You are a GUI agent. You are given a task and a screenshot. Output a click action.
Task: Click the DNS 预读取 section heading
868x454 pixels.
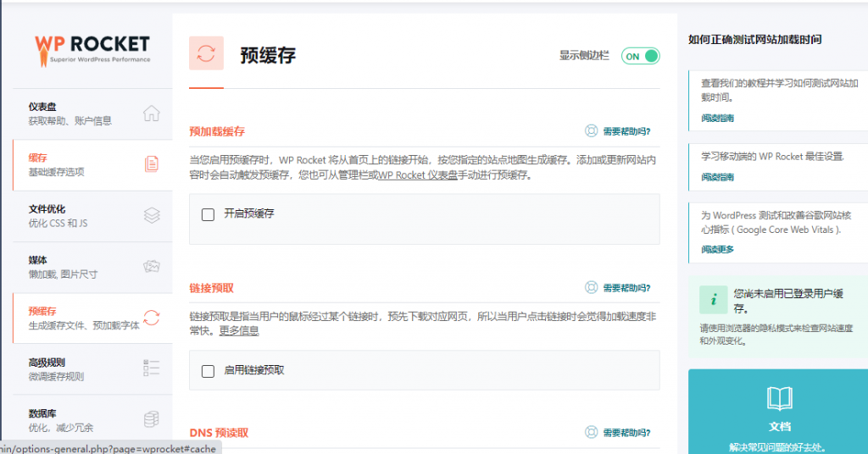tap(219, 433)
